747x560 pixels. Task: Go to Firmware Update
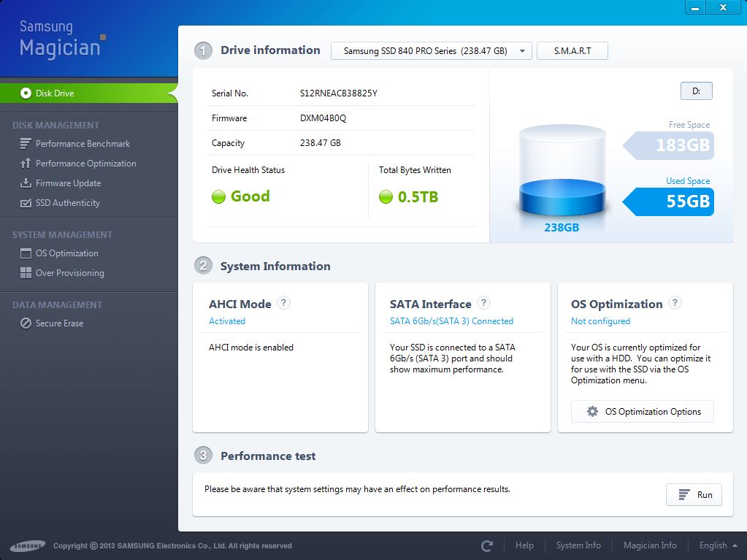click(68, 183)
